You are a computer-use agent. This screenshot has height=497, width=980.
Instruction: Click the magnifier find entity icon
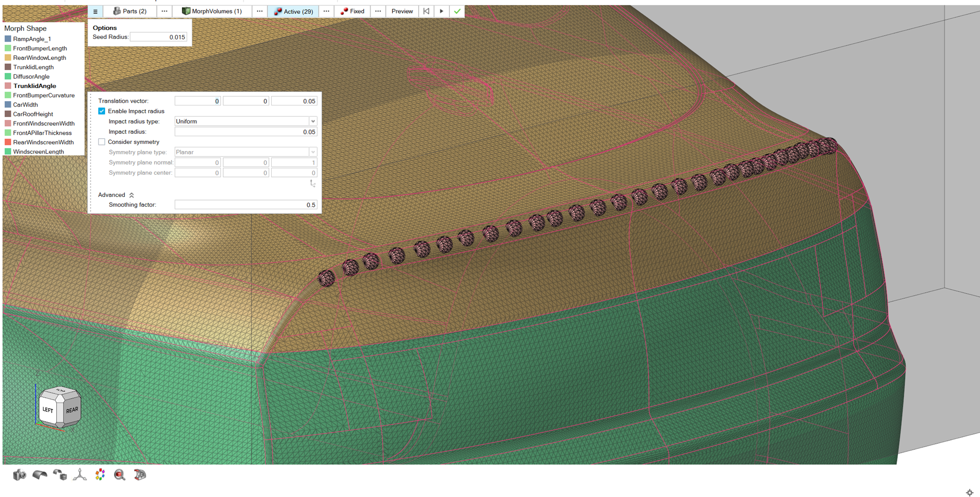(120, 475)
